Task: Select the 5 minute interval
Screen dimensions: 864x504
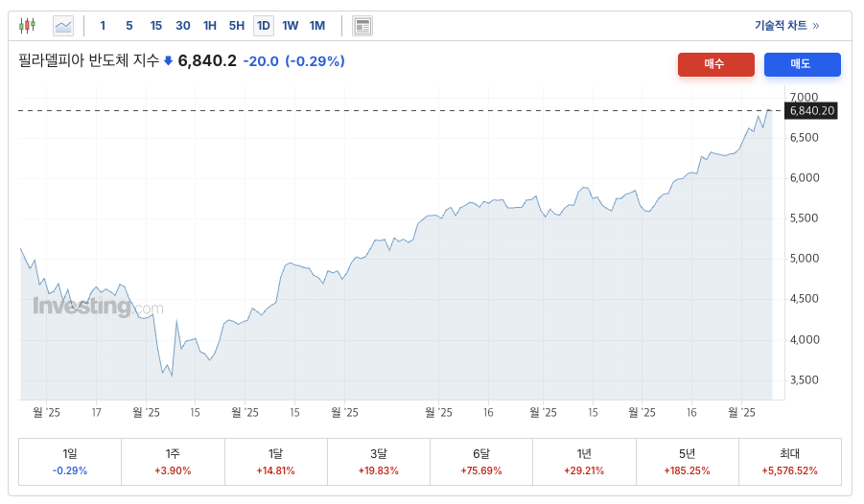Action: [x=129, y=26]
